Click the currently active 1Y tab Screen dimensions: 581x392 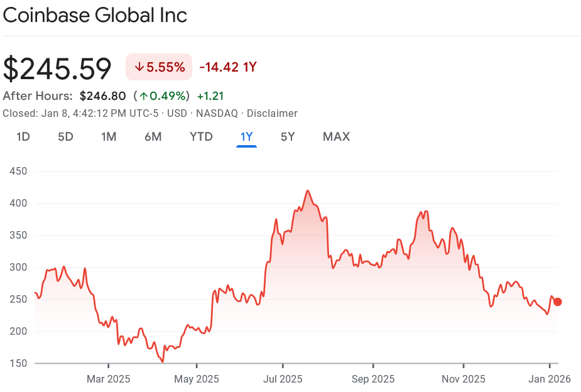[x=246, y=136]
